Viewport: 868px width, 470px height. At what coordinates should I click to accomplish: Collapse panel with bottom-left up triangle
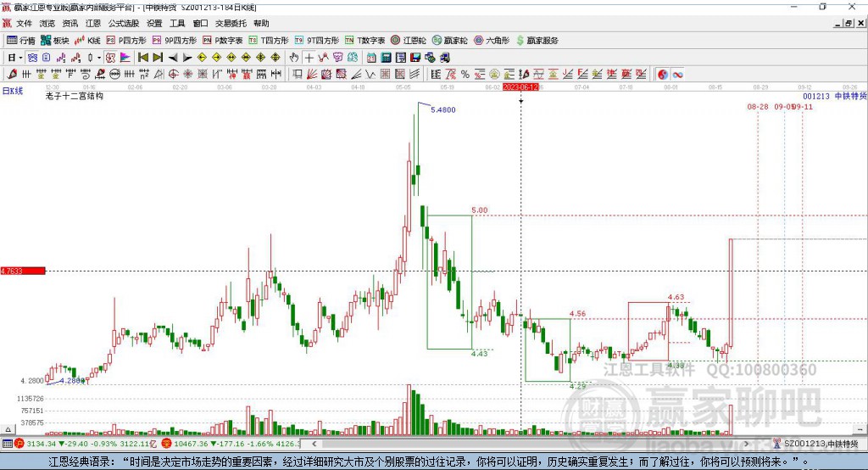[8, 429]
